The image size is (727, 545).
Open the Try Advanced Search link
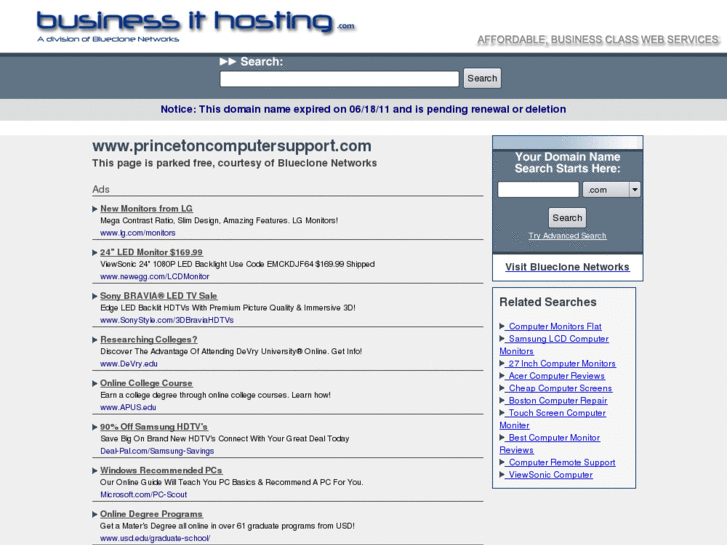tap(567, 236)
